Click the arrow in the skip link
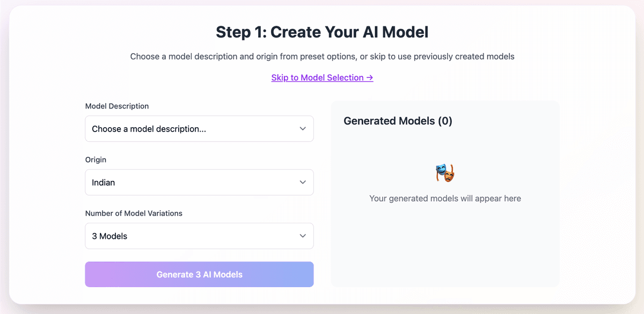644x314 pixels. [x=369, y=77]
